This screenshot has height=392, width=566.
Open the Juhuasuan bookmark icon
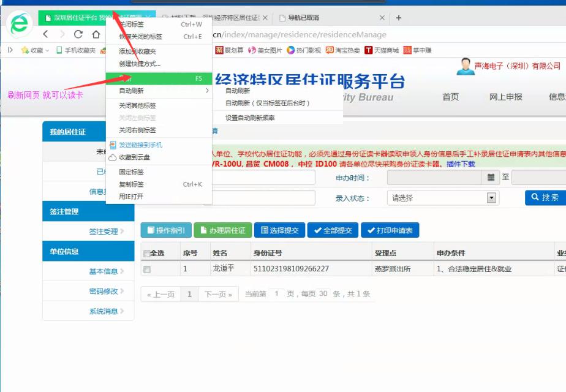218,51
